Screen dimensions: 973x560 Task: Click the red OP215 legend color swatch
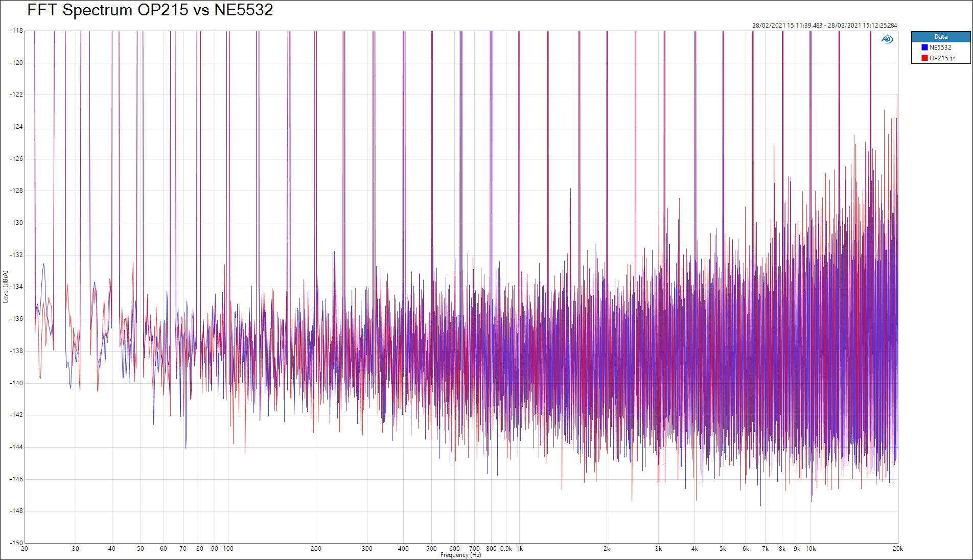click(924, 58)
